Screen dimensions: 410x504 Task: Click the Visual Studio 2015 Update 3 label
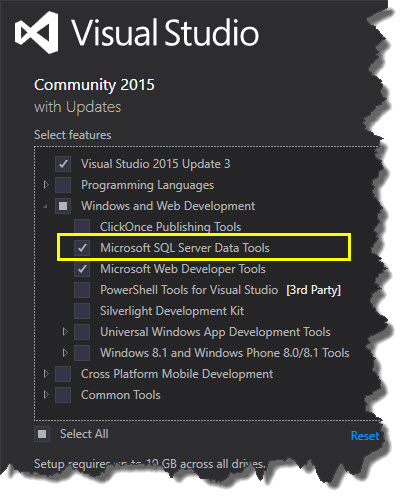[x=156, y=164]
